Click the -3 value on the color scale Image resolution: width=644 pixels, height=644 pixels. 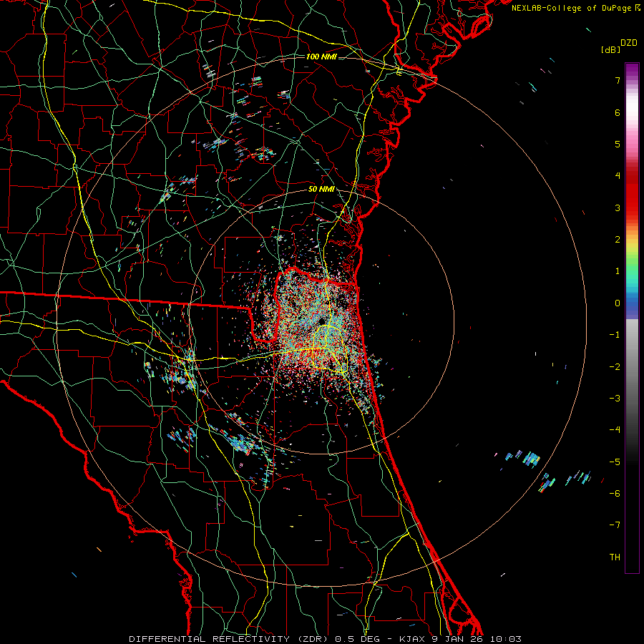615,398
